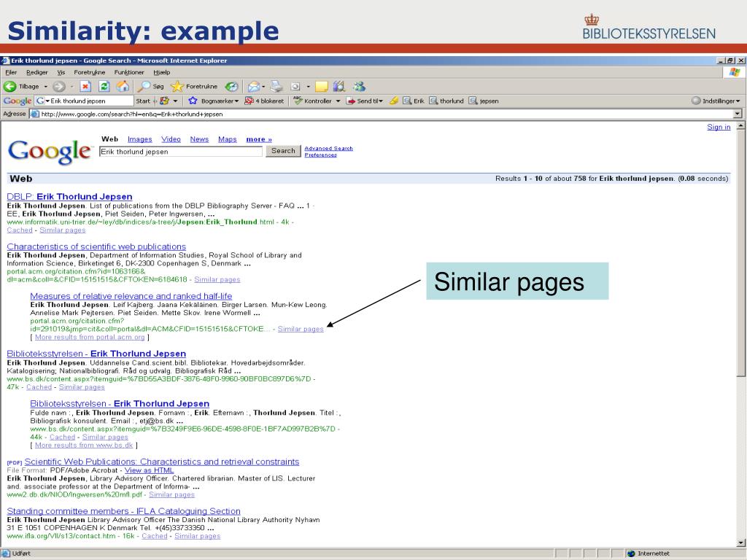Switch to Google News tab
The image size is (747, 560).
point(199,139)
